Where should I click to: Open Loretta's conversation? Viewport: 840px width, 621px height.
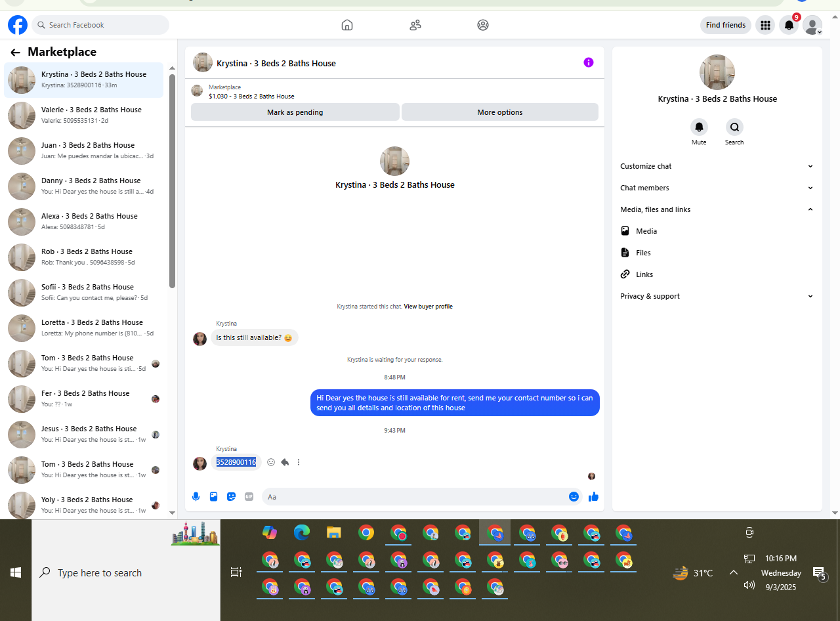(x=84, y=328)
